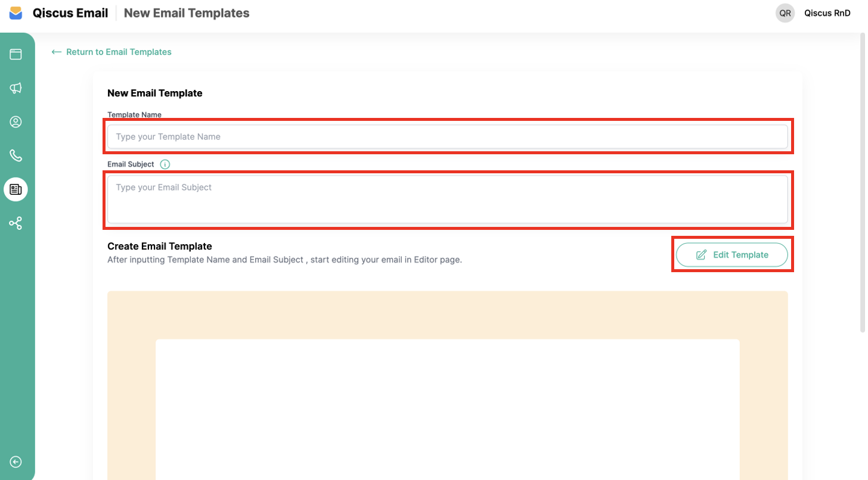
Task: Click the Template Name field label
Action: [x=134, y=114]
